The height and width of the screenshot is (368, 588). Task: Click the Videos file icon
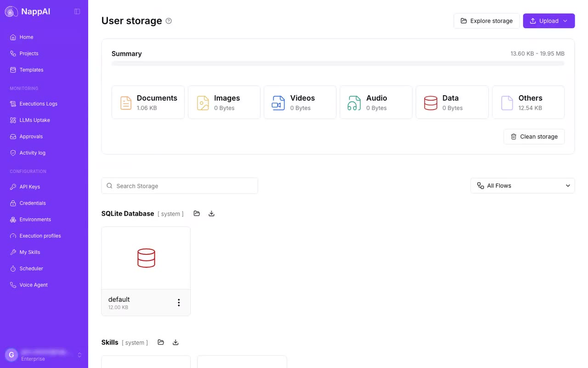point(278,103)
